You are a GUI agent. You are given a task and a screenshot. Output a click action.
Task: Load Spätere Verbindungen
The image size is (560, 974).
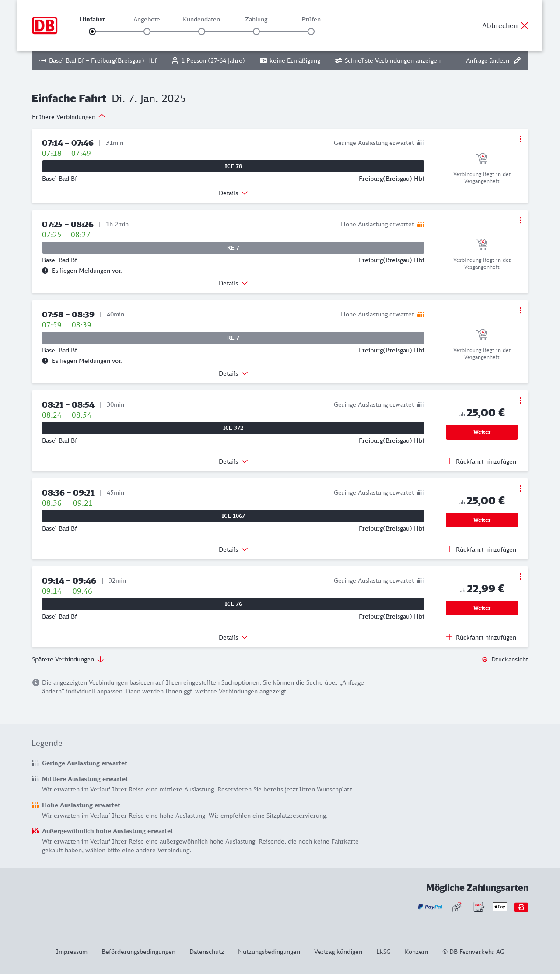click(68, 659)
